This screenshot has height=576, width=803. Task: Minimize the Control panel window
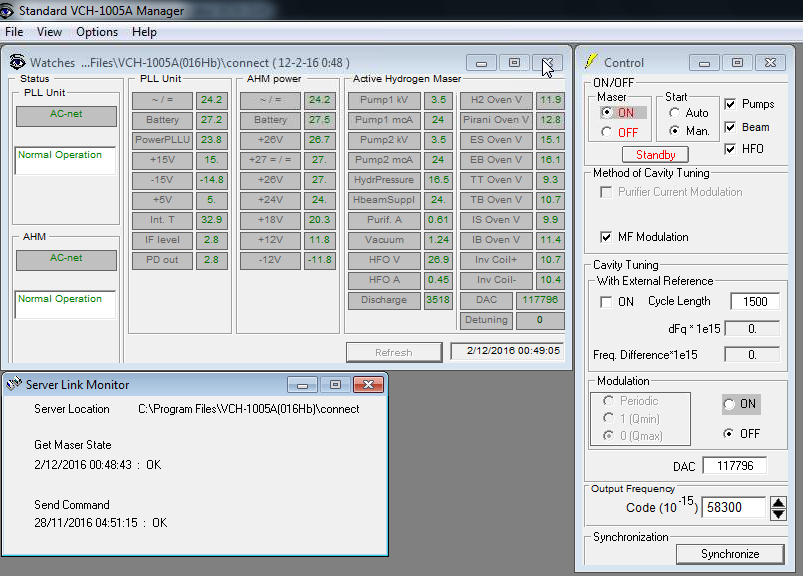704,62
